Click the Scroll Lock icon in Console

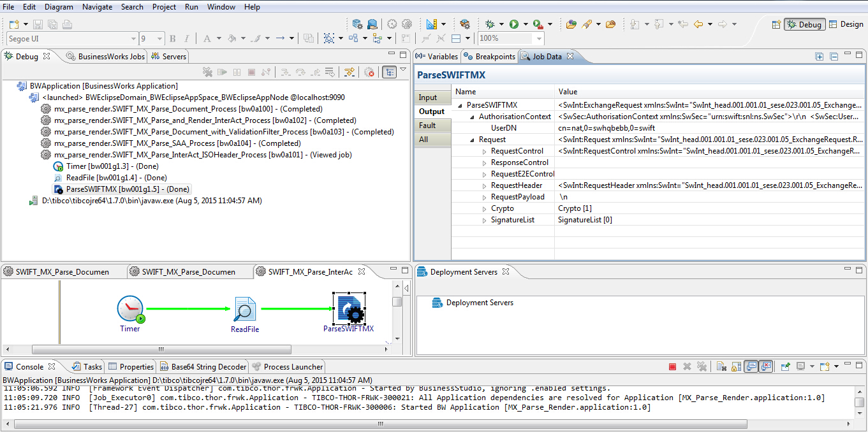tap(736, 366)
